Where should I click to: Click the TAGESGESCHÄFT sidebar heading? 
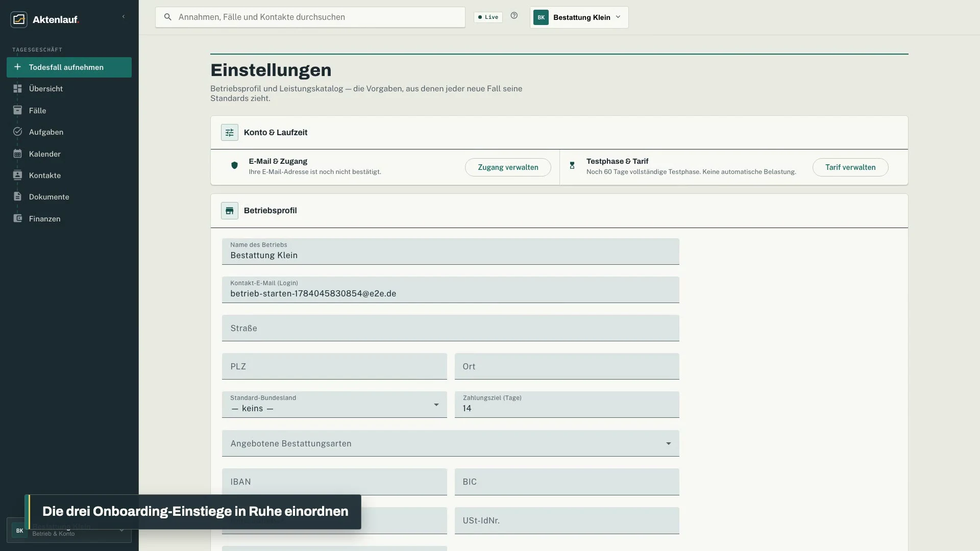tap(37, 49)
